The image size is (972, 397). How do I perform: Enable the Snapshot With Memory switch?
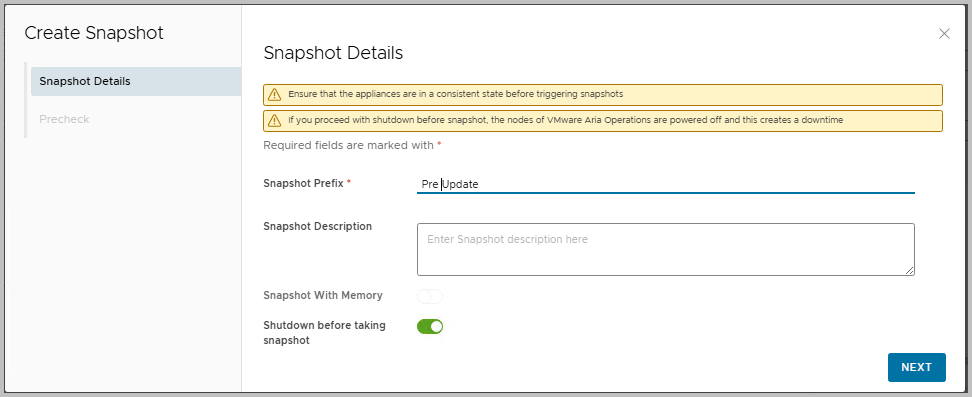pos(430,297)
